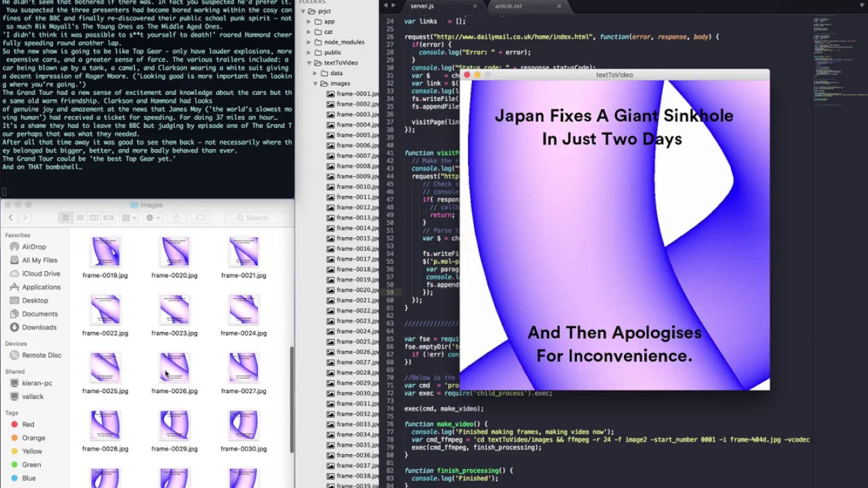Open the Finder action gear menu
The height and width of the screenshot is (488, 868).
click(x=153, y=218)
